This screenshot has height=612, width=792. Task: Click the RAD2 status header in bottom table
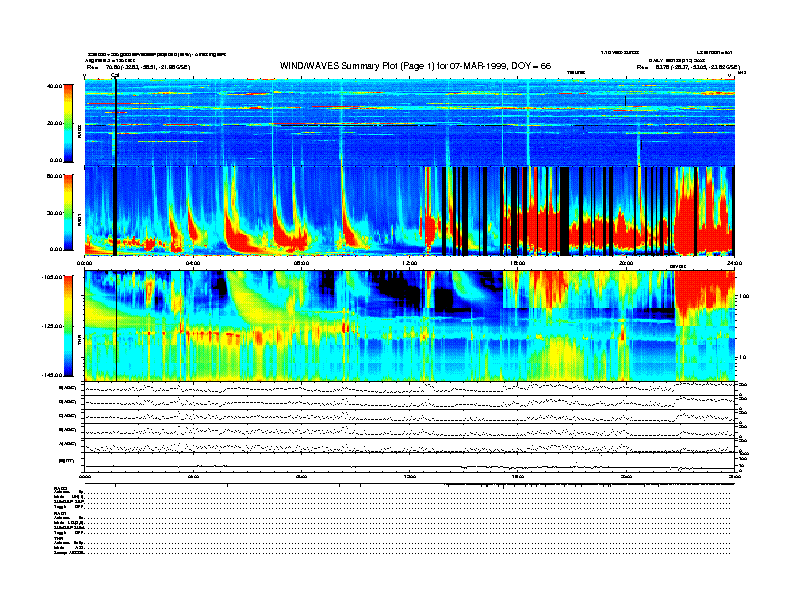tap(61, 488)
